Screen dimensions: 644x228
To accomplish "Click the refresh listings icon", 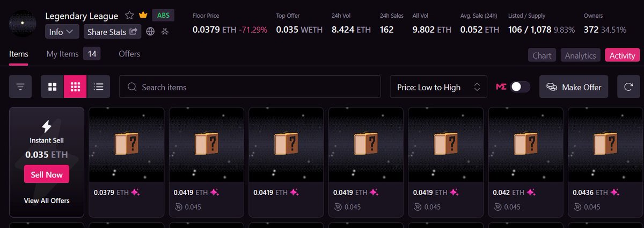I will coord(628,87).
